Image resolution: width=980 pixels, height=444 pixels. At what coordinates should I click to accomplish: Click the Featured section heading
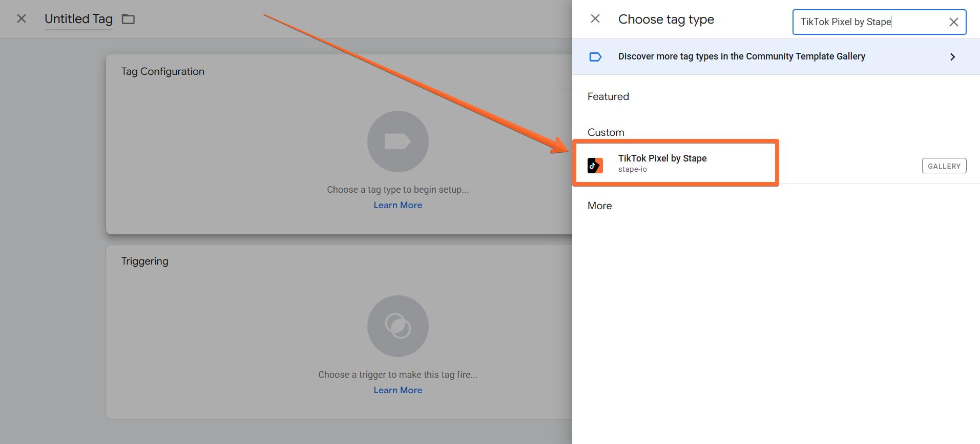pyautogui.click(x=608, y=96)
